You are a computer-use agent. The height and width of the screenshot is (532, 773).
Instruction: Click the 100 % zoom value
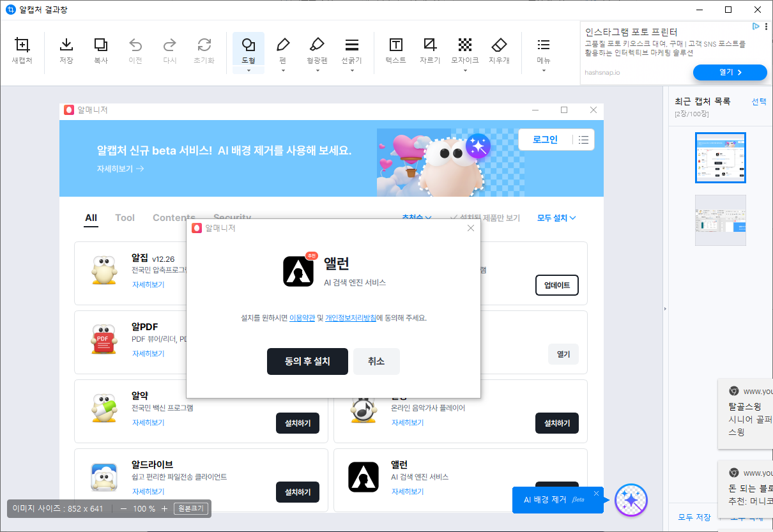coord(144,509)
